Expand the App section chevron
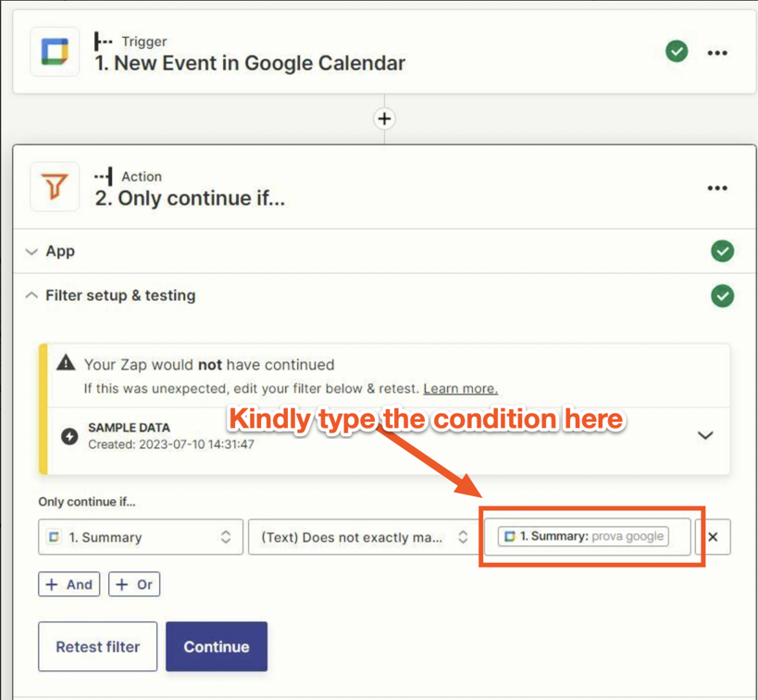This screenshot has height=700, width=758. (x=31, y=252)
